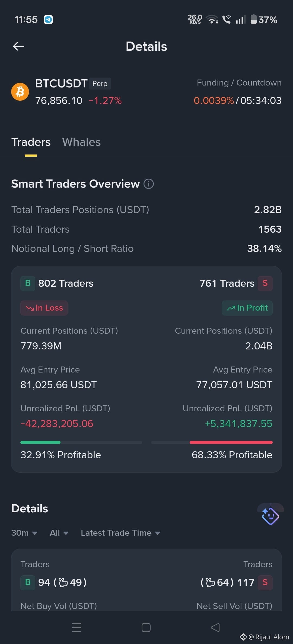The height and width of the screenshot is (644, 293).
Task: Switch to the Whales tab
Action: (81, 142)
